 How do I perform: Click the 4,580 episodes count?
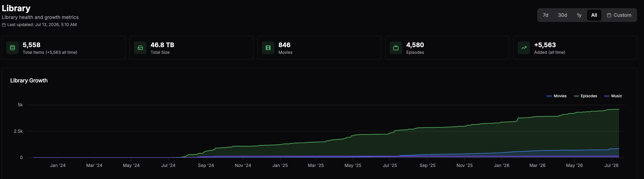click(x=415, y=45)
